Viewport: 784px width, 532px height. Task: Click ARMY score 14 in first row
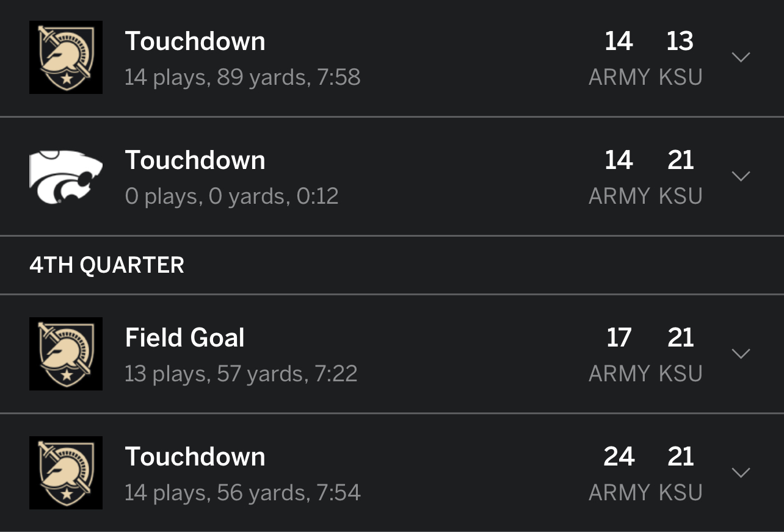619,41
